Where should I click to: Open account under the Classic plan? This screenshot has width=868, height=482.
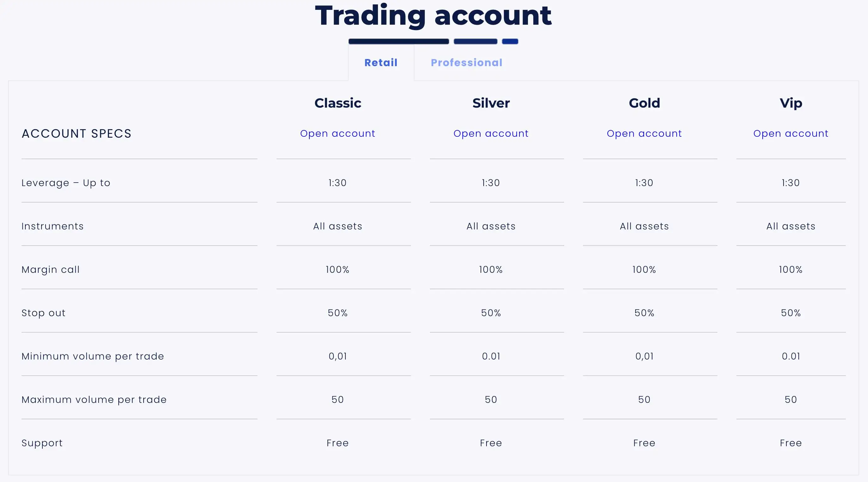(338, 134)
